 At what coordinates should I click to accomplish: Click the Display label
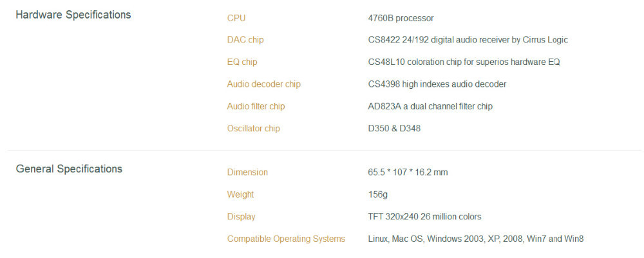(241, 217)
